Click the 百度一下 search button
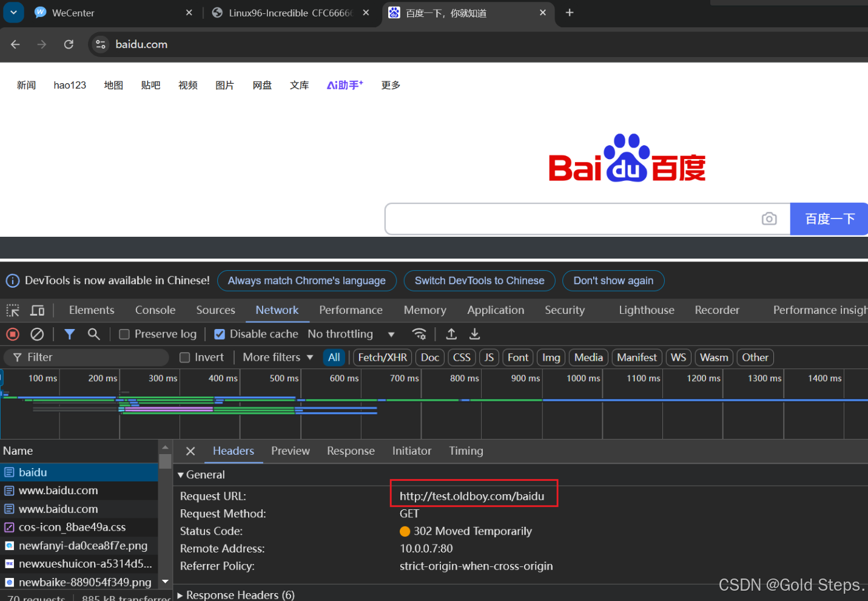This screenshot has width=868, height=601. point(829,219)
